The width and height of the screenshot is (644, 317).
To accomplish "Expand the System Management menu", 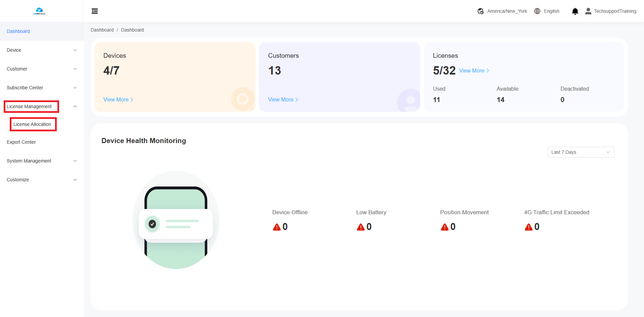I will point(42,161).
